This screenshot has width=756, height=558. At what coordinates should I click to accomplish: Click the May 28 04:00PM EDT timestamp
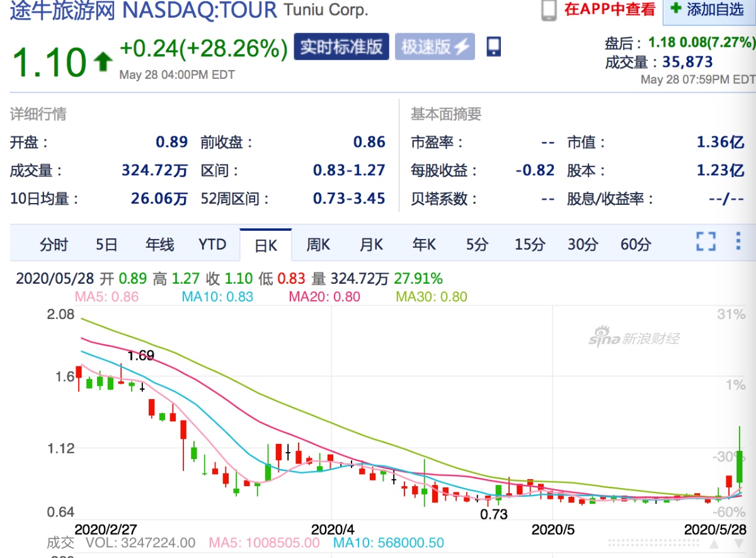pos(177,75)
